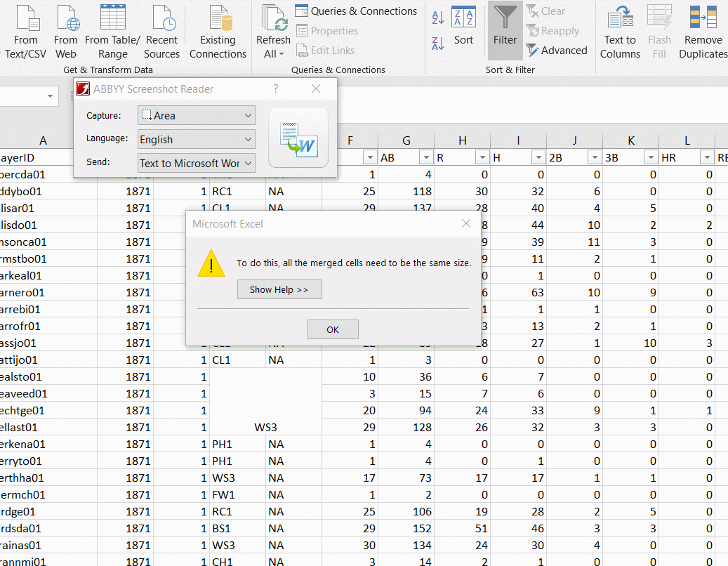Select column L header
Screen dimensions: 728x566
[687, 140]
